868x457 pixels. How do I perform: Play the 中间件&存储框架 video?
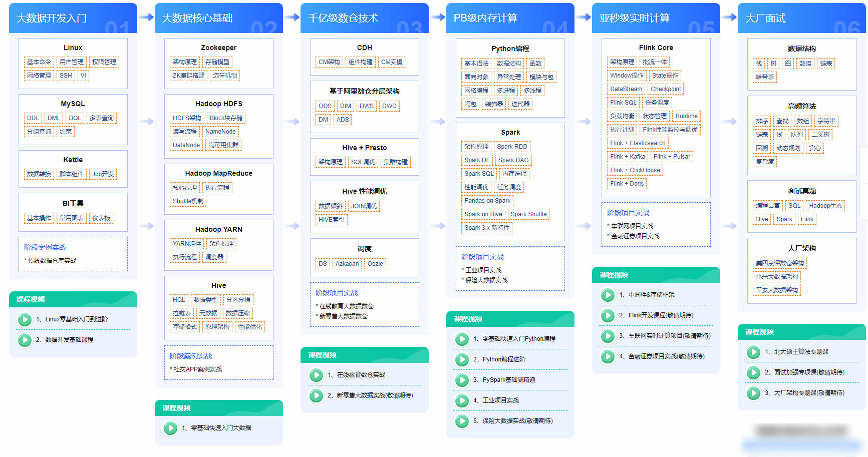tap(608, 295)
